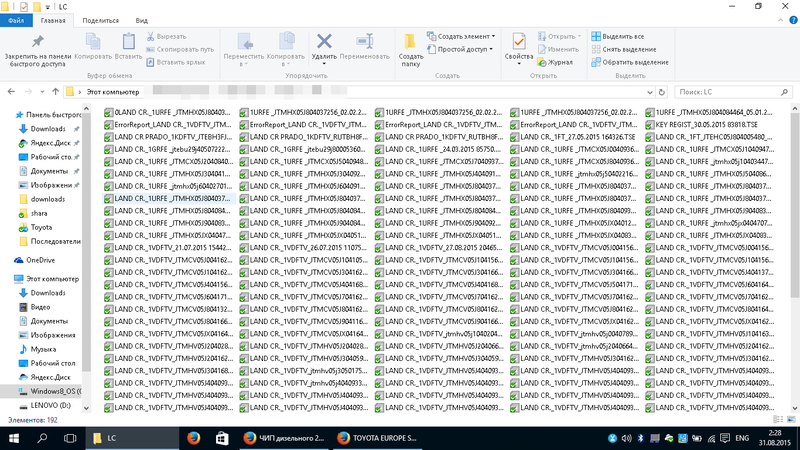
Task: Open Создать элемент dropdown
Action: (461, 37)
